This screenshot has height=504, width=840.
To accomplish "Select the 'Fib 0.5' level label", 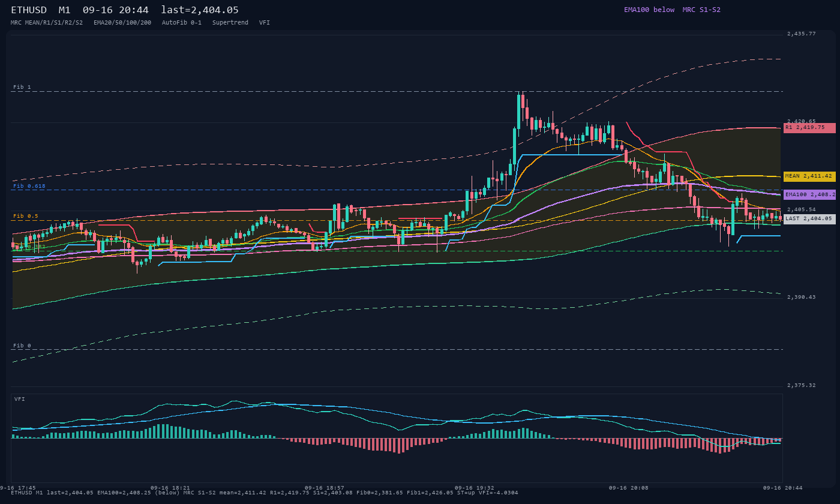I will pyautogui.click(x=26, y=216).
